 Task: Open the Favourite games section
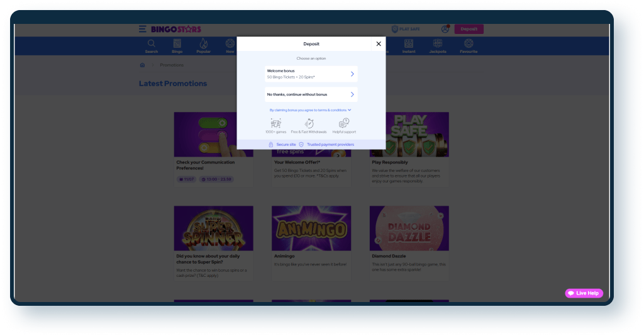[468, 45]
